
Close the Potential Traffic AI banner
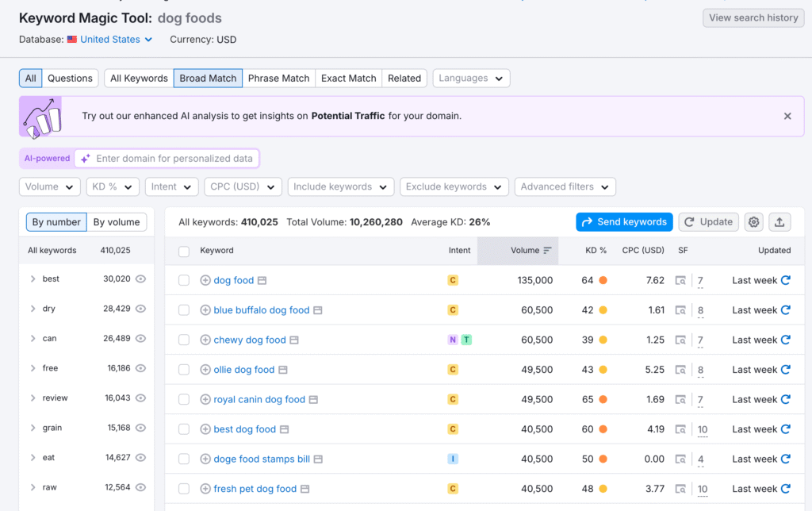click(x=787, y=115)
